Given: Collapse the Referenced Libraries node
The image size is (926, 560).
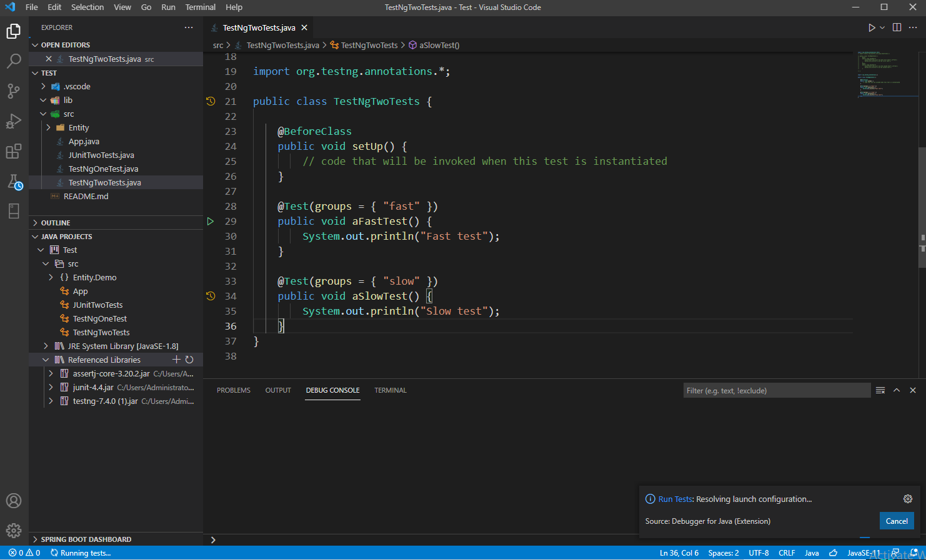Looking at the screenshot, I should coord(46,360).
